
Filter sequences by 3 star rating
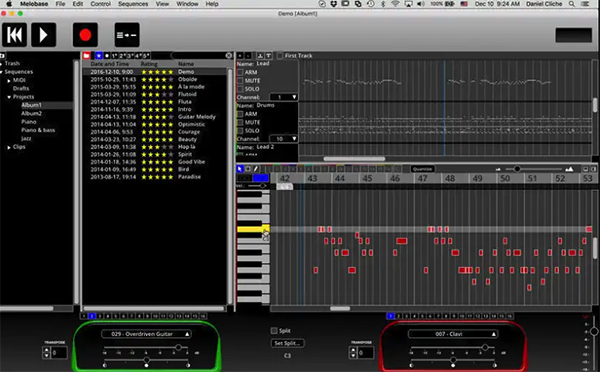[130, 55]
